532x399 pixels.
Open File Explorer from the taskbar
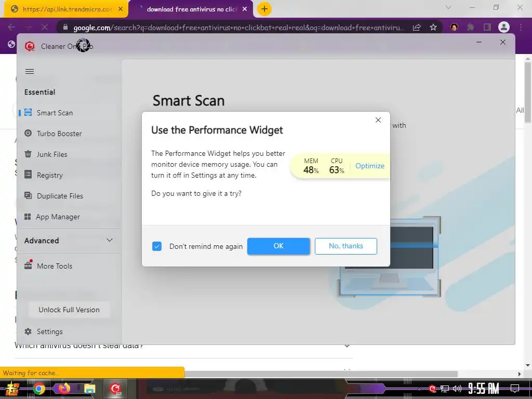coord(89,389)
